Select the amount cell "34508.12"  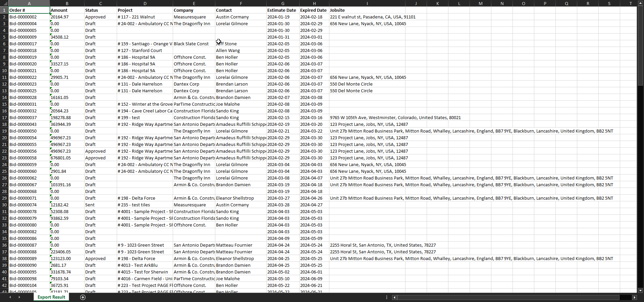pyautogui.click(x=67, y=37)
